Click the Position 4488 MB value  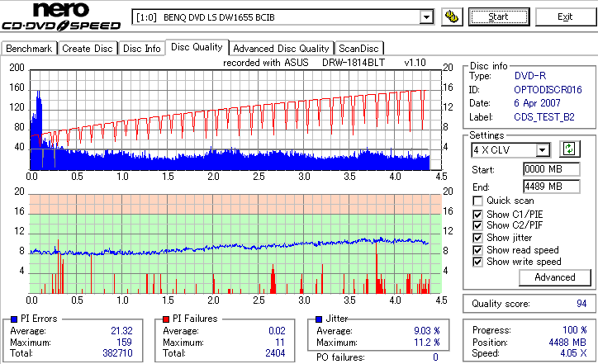tap(567, 343)
